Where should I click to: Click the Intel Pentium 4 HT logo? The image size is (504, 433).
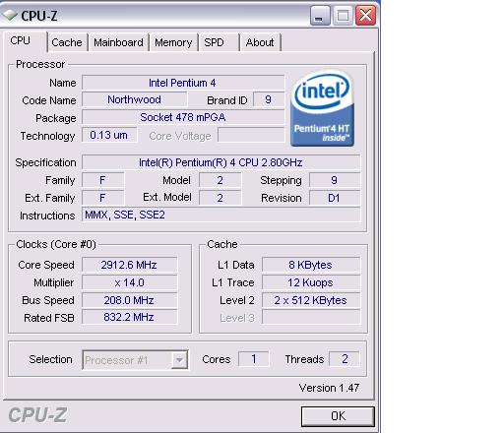pos(322,108)
